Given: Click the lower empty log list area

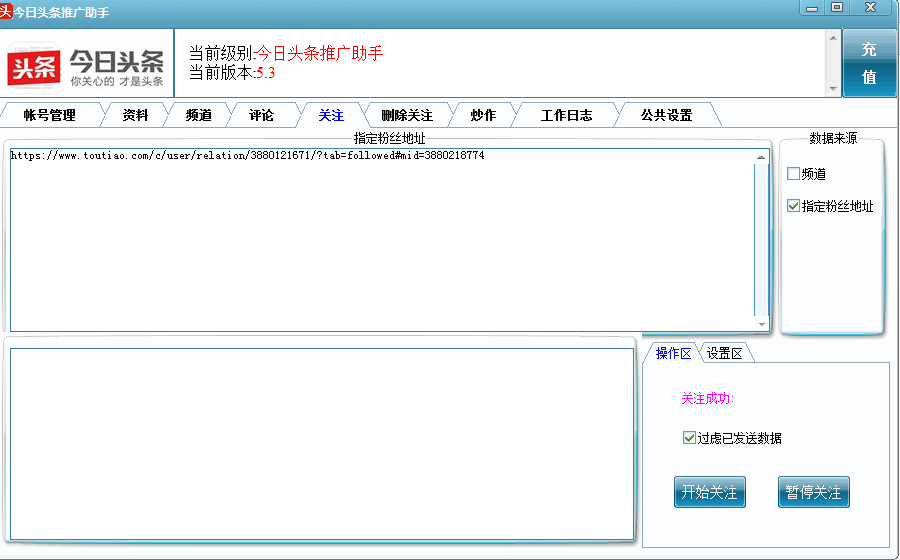Looking at the screenshot, I should point(322,444).
